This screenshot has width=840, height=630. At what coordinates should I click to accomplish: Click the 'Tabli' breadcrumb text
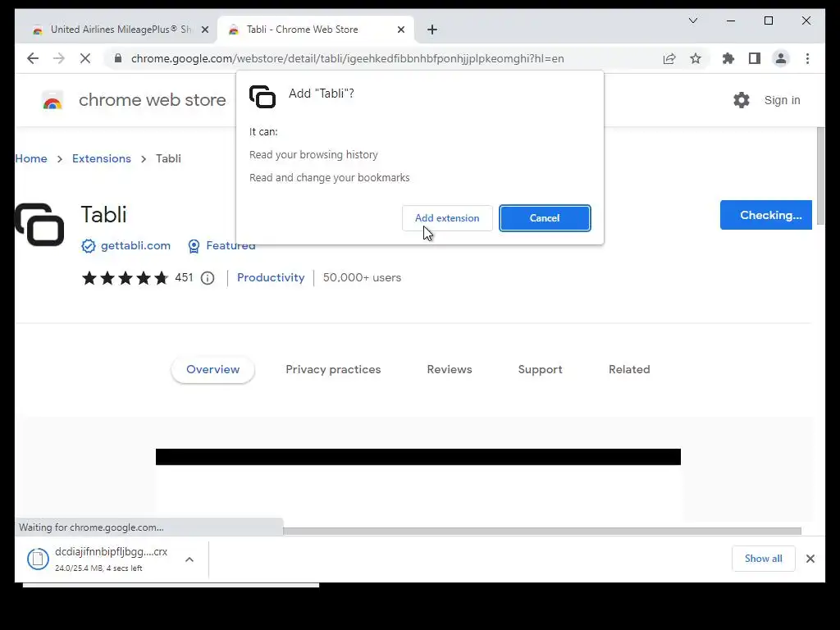coord(168,158)
